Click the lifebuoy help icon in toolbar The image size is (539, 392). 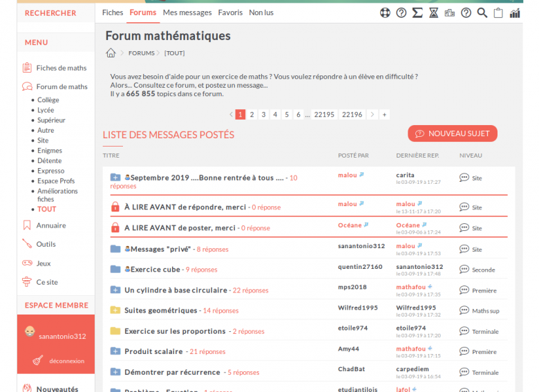[x=386, y=12]
